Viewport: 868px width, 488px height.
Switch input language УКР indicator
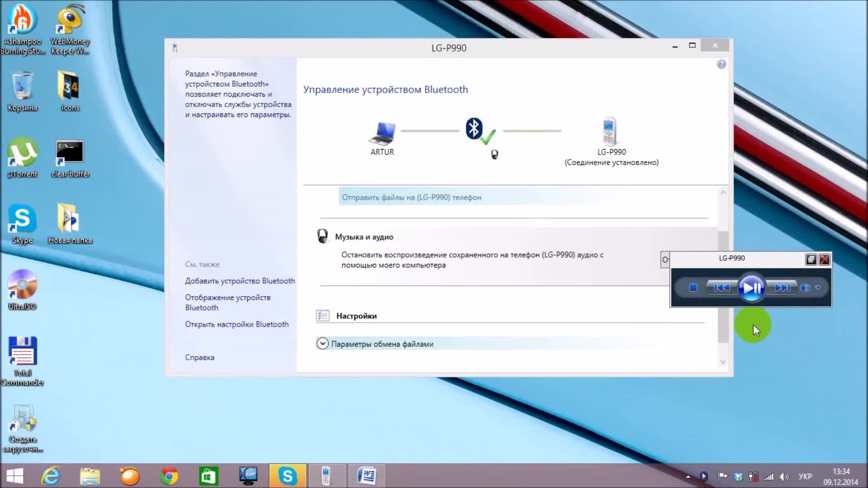(x=805, y=477)
